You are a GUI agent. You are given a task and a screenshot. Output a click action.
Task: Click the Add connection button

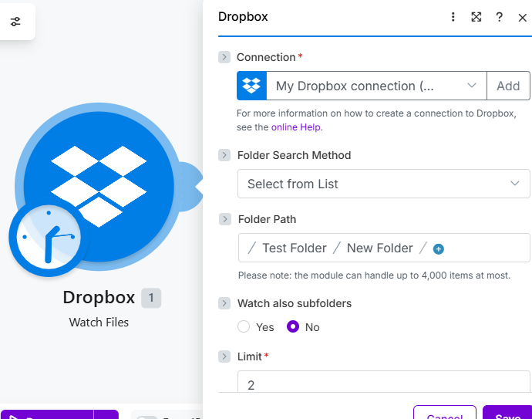pyautogui.click(x=508, y=86)
